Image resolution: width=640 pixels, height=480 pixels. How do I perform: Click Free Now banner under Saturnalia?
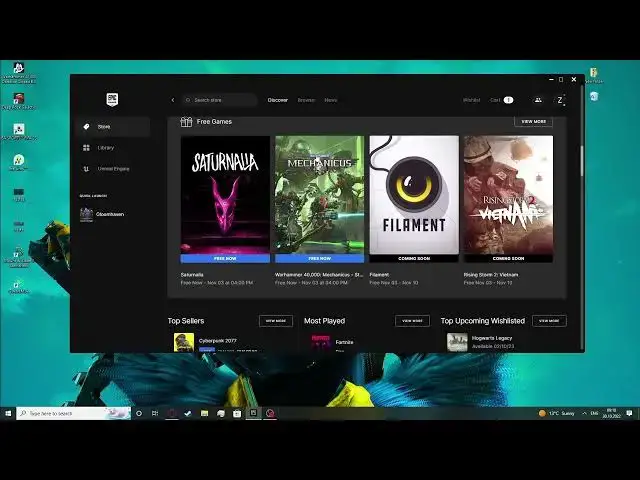point(225,258)
